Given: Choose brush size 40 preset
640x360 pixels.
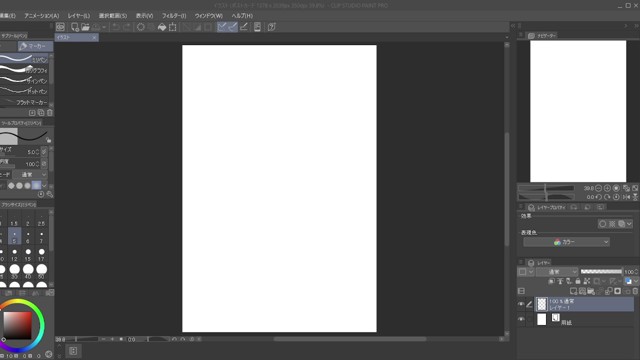Looking at the screenshot, I should [x=28, y=271].
